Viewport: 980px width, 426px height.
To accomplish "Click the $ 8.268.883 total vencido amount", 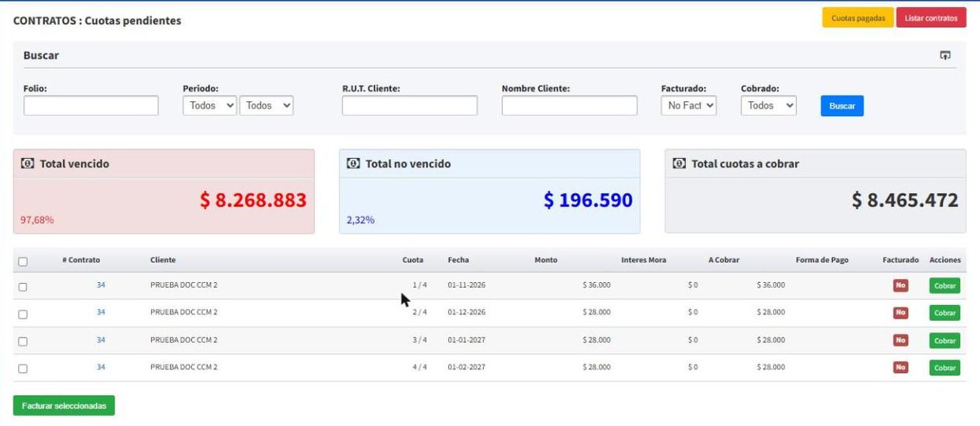I will coord(253,200).
